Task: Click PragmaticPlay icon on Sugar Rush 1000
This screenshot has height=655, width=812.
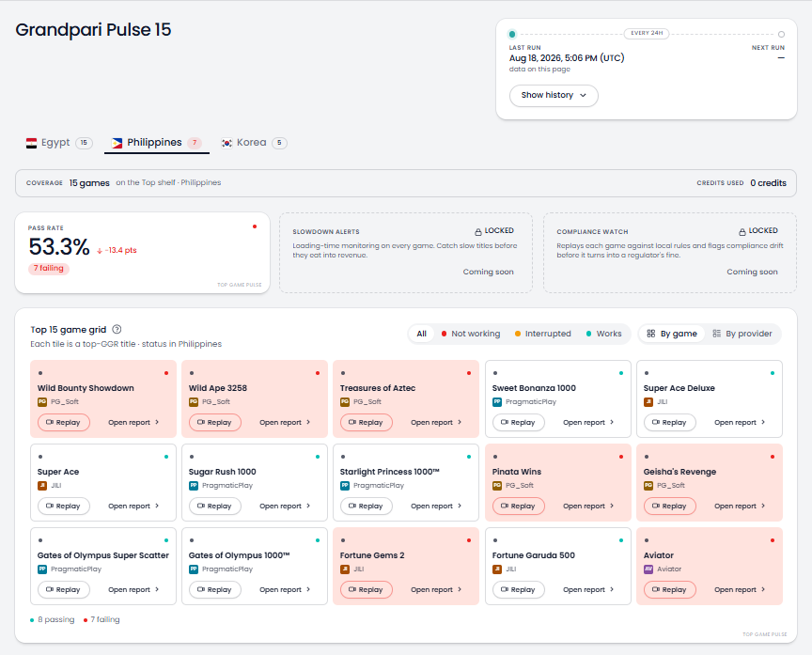Action: (194, 486)
